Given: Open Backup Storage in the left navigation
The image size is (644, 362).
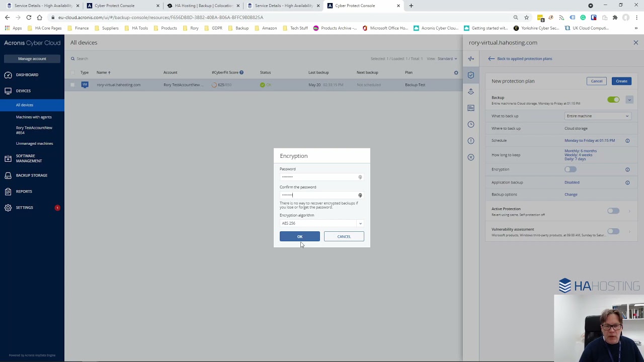Looking at the screenshot, I should pos(32,175).
